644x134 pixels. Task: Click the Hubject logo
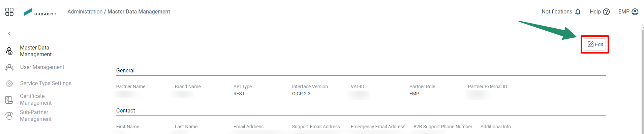coord(40,12)
